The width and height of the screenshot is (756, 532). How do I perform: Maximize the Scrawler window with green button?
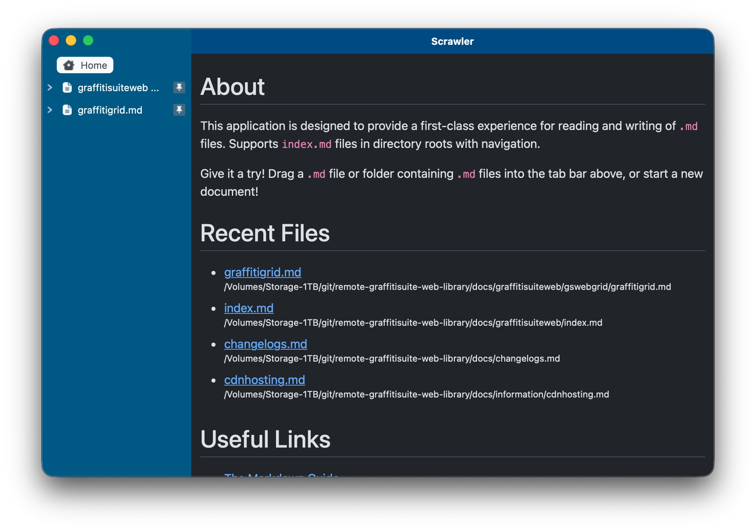coord(88,40)
